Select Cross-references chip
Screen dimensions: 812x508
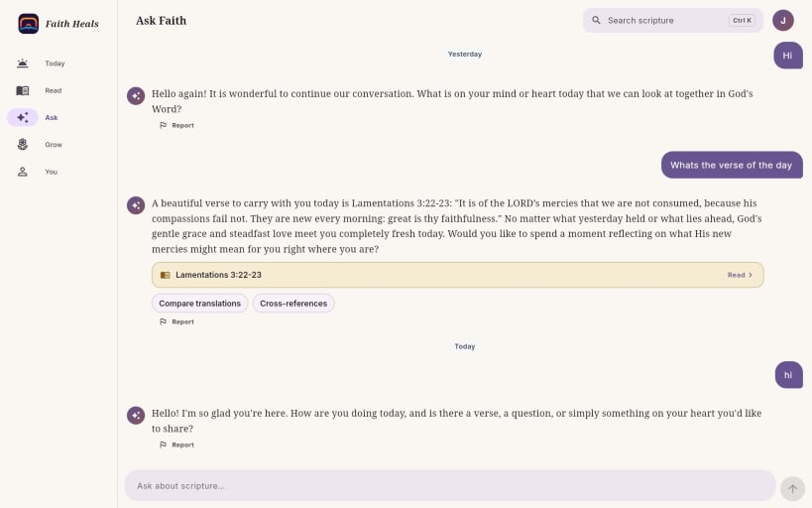(293, 304)
